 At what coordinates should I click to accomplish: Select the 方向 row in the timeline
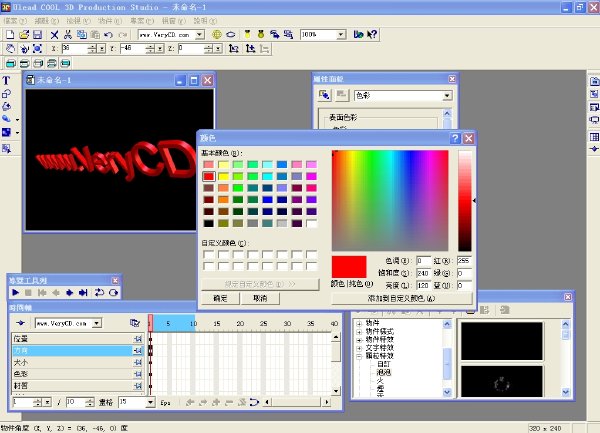(x=73, y=351)
